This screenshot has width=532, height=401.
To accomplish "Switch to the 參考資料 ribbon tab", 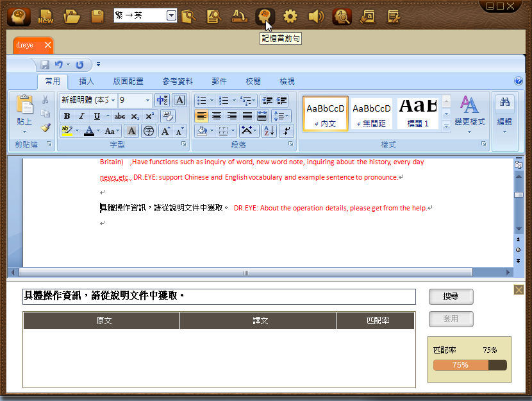I will pyautogui.click(x=177, y=81).
